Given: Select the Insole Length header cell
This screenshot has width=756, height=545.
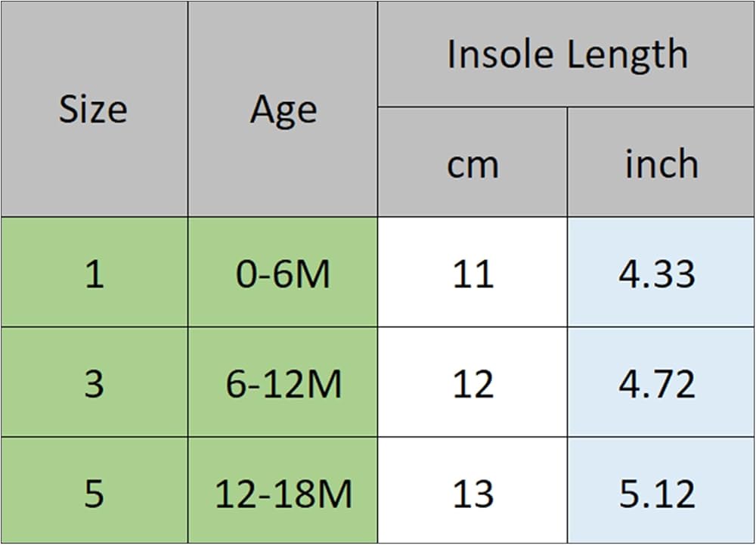Looking at the screenshot, I should (566, 54).
